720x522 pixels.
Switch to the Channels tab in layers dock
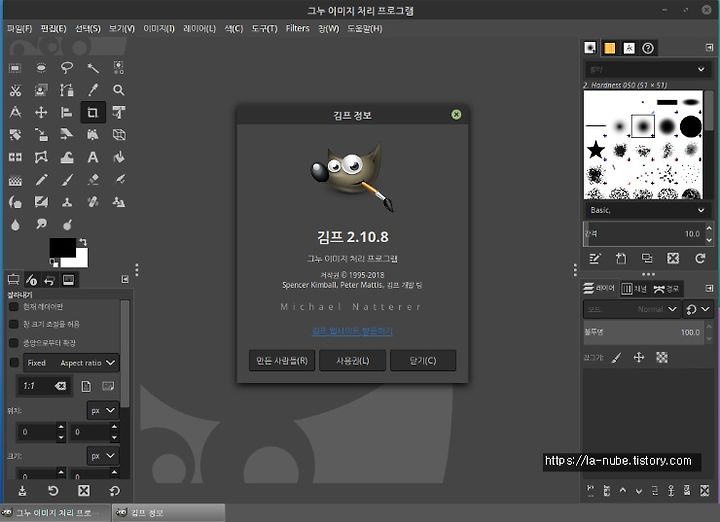[x=634, y=288]
